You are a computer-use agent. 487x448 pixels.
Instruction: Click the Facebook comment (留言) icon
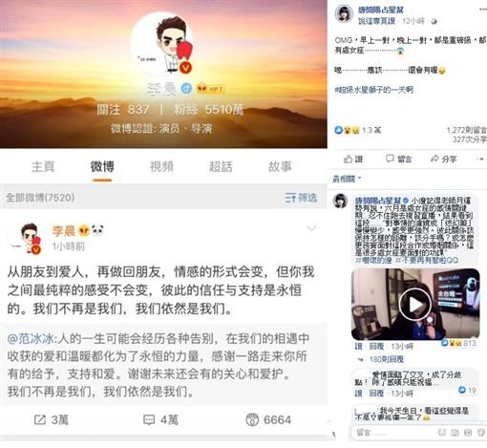[390, 159]
